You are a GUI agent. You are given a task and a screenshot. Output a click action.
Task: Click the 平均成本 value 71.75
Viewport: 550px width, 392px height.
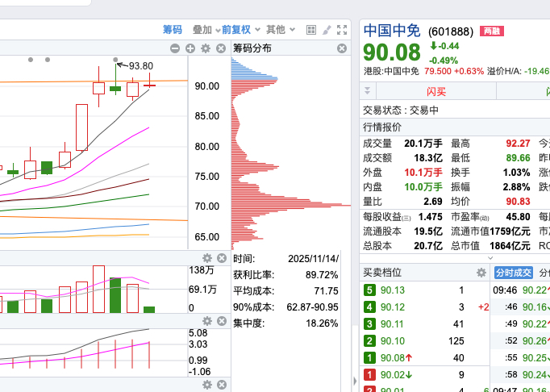point(327,291)
